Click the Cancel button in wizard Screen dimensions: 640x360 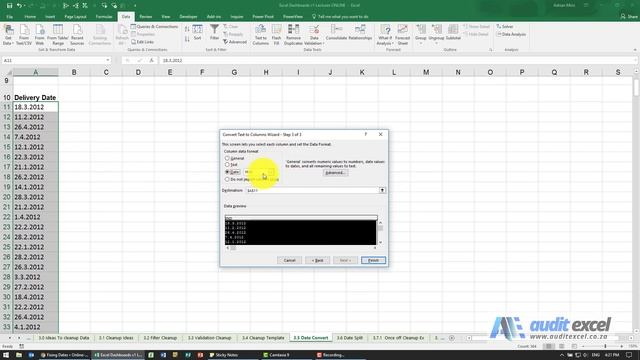(289, 260)
